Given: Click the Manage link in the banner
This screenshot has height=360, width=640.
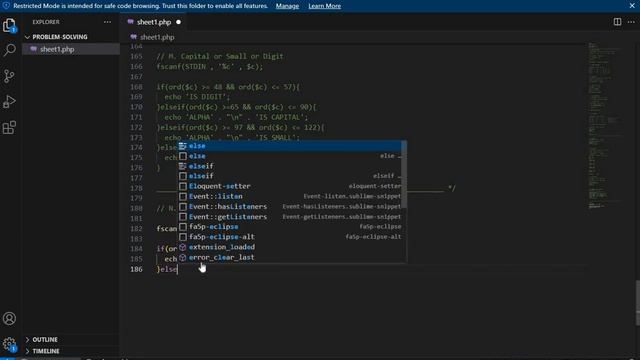Looking at the screenshot, I should (287, 6).
